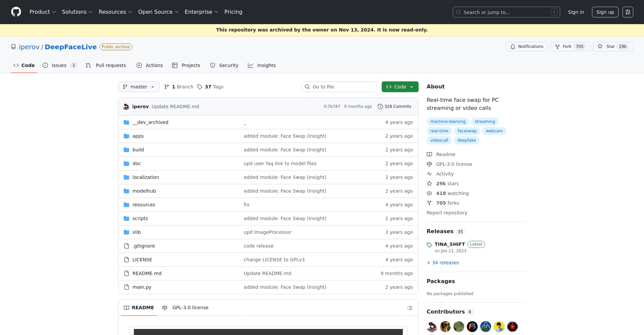Open the 328 Commits history link

[394, 107]
